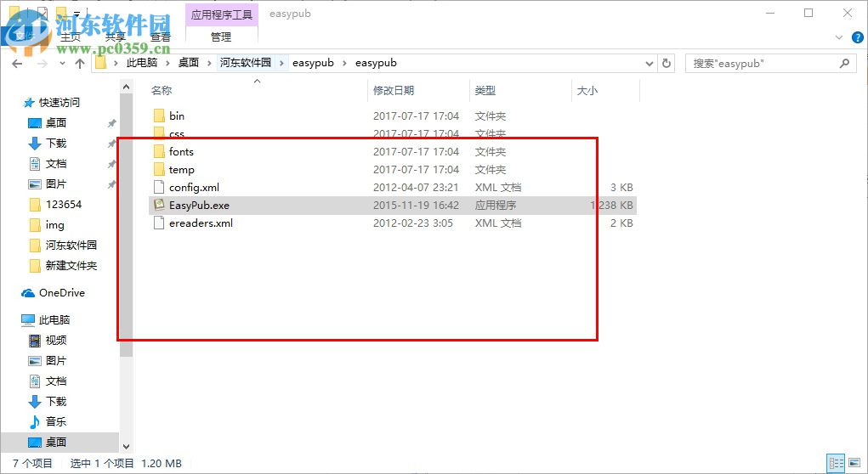
Task: Open the address bar history dropdown
Action: coord(650,64)
